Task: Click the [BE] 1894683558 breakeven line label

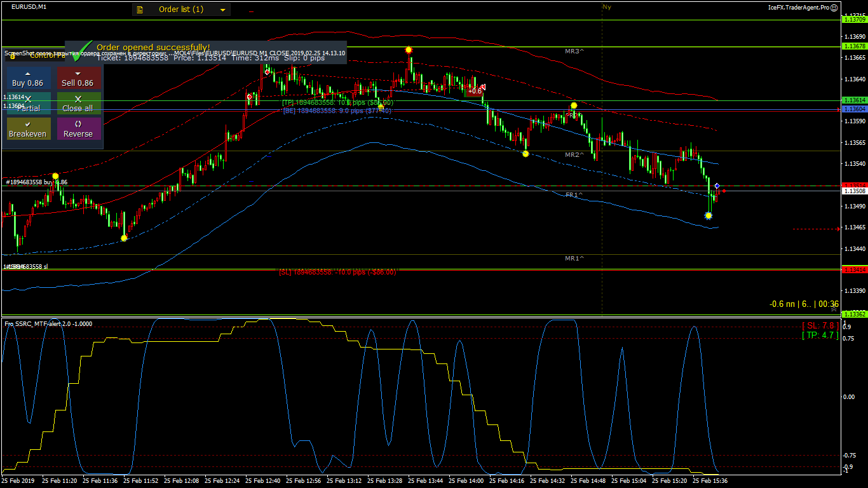Action: [337, 111]
